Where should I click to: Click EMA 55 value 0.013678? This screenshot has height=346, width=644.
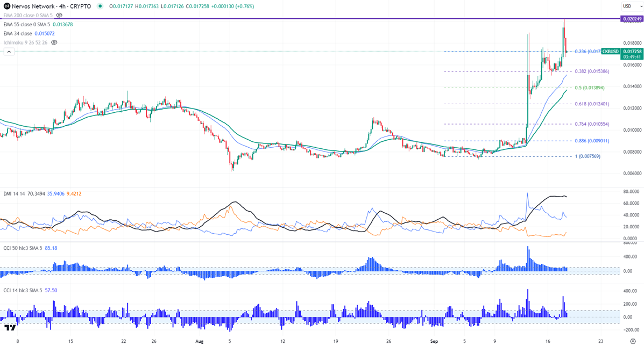tap(63, 25)
